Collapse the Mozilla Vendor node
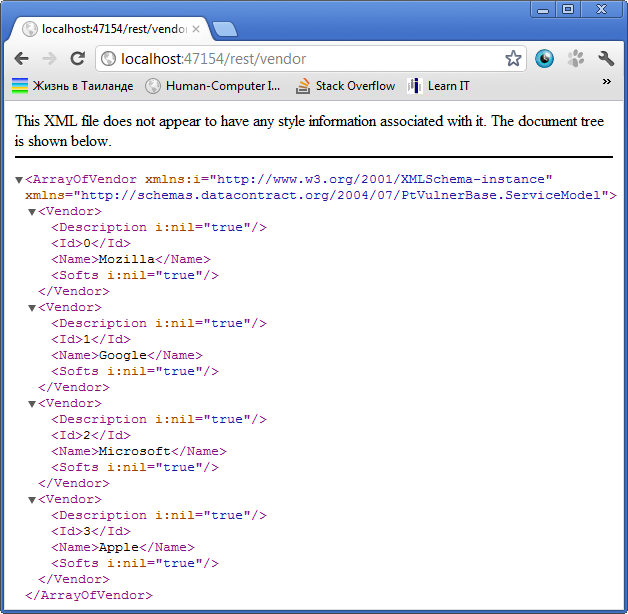The width and height of the screenshot is (628, 614). (32, 212)
